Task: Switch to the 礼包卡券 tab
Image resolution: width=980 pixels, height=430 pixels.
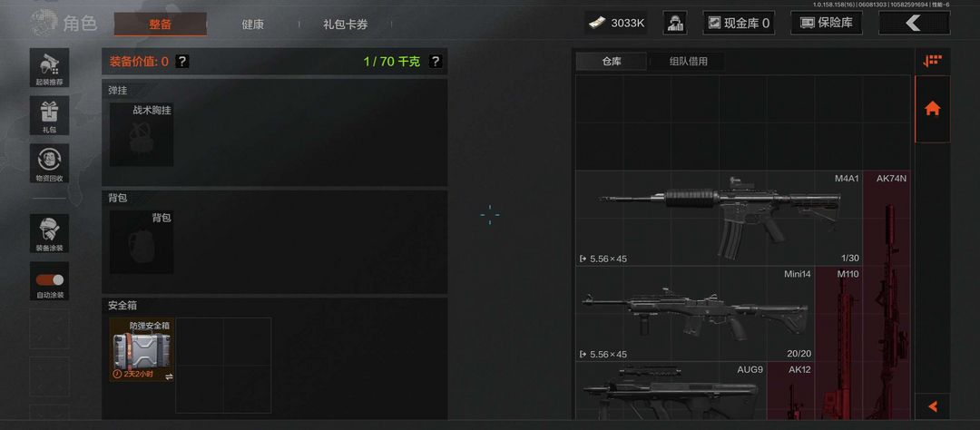Action: (x=345, y=25)
